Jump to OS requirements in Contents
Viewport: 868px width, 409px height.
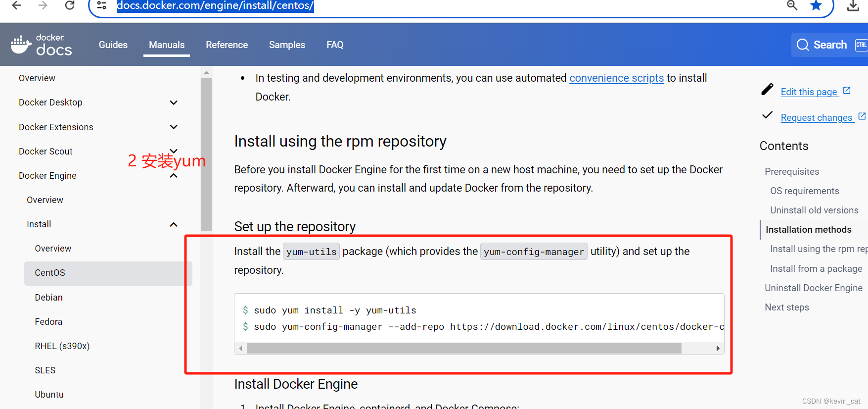[x=805, y=191]
